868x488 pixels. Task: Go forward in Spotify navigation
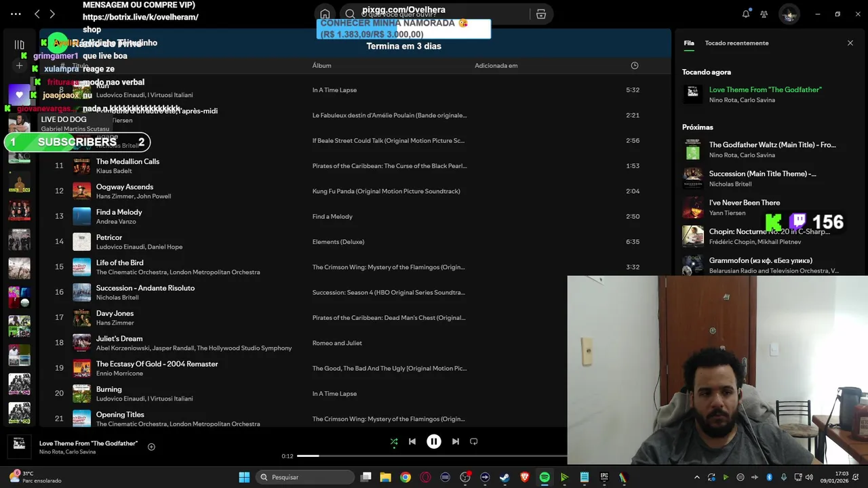coord(52,14)
